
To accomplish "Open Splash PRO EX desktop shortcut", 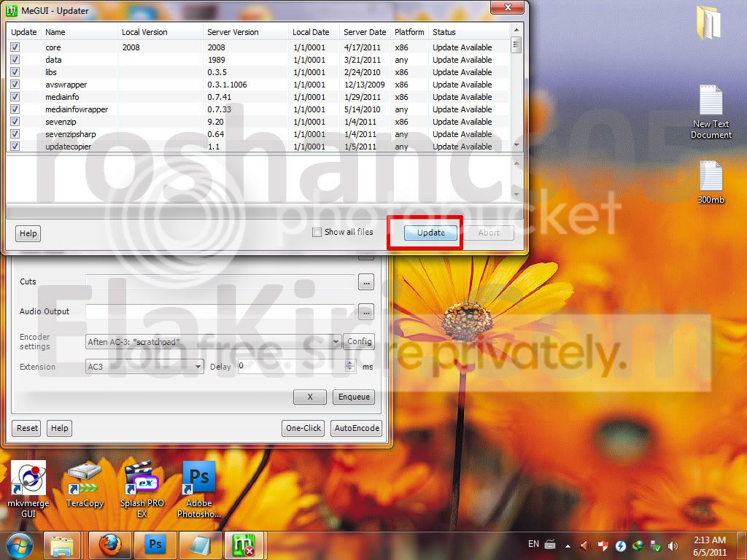I will pyautogui.click(x=142, y=489).
